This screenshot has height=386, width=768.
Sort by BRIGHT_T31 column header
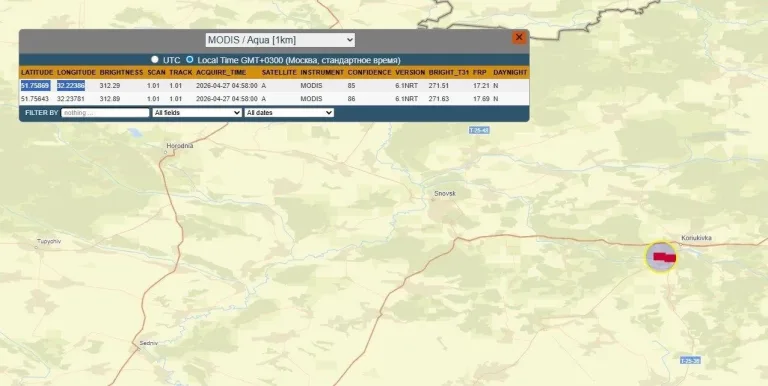(449, 72)
